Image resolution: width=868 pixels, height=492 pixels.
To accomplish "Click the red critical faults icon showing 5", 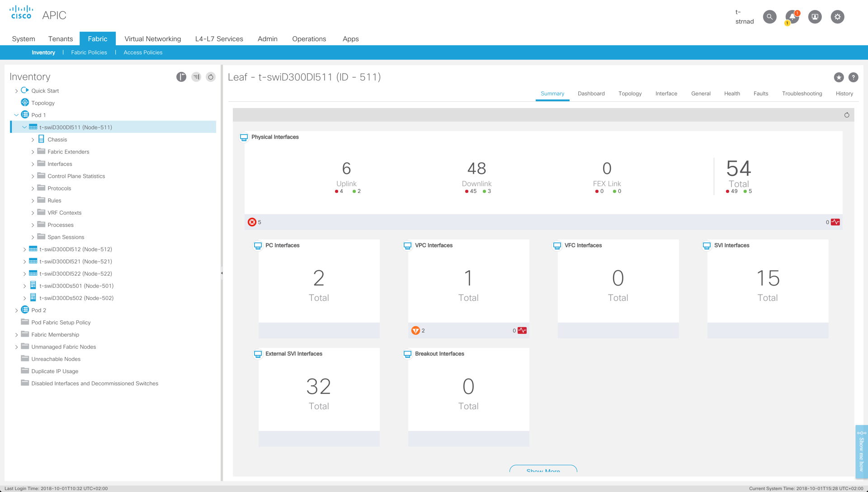I will (252, 222).
